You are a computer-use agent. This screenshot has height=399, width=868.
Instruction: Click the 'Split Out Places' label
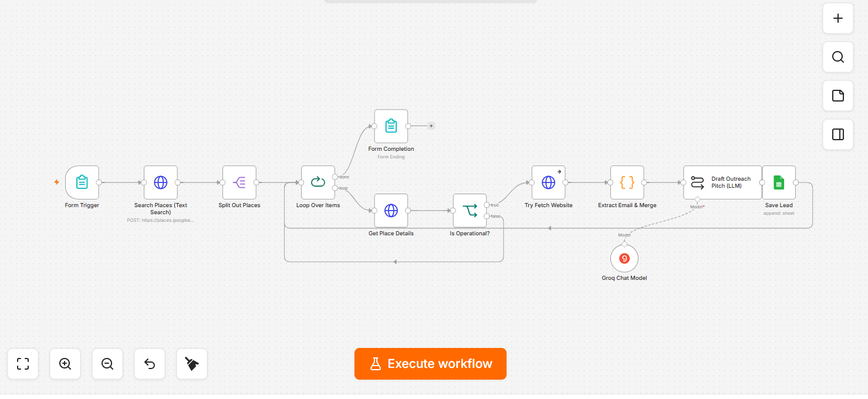pyautogui.click(x=239, y=205)
